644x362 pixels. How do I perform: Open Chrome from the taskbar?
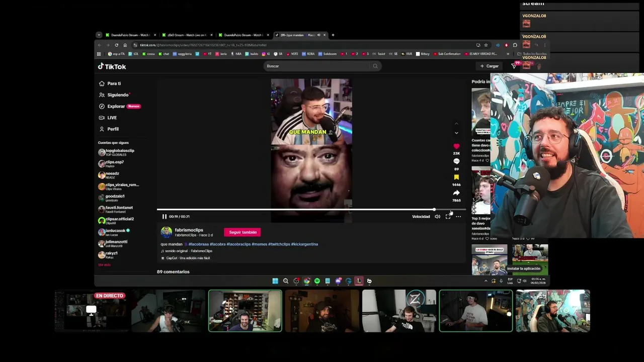[307, 281]
